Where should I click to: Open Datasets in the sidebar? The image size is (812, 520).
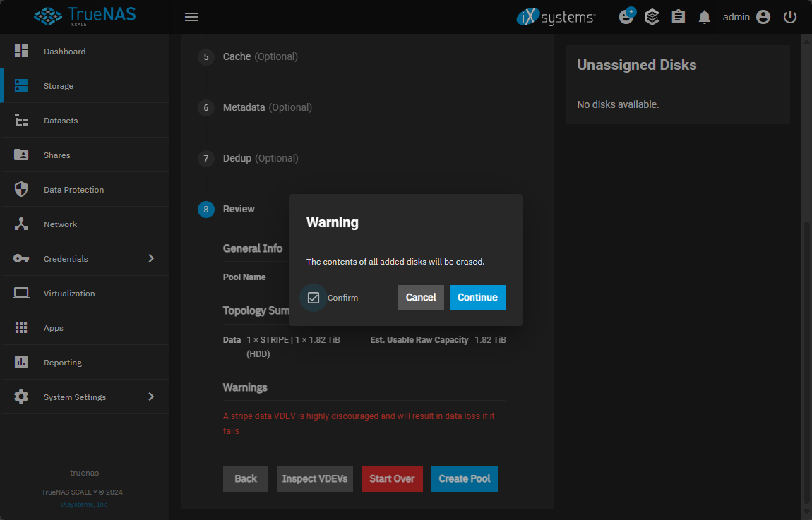(x=61, y=121)
